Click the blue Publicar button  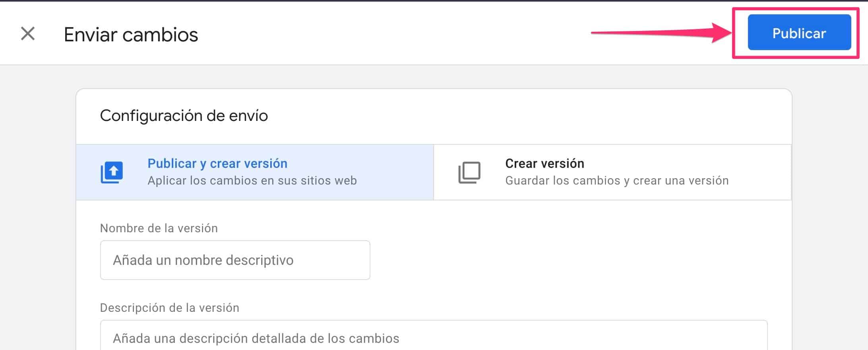[799, 32]
